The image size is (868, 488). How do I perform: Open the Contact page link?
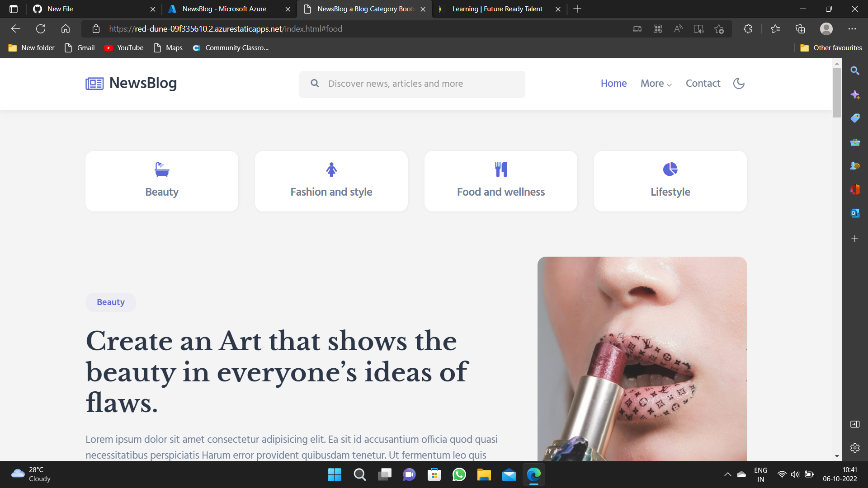703,83
